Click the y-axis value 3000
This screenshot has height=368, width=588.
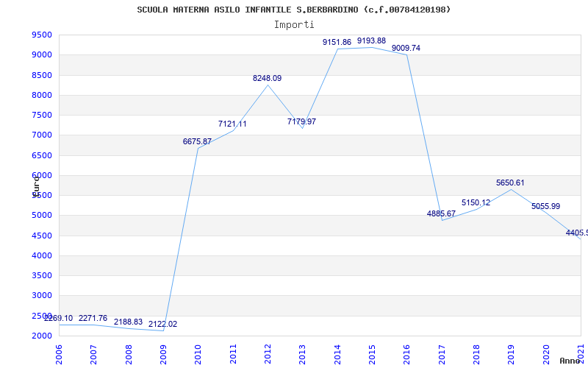tap(42, 296)
